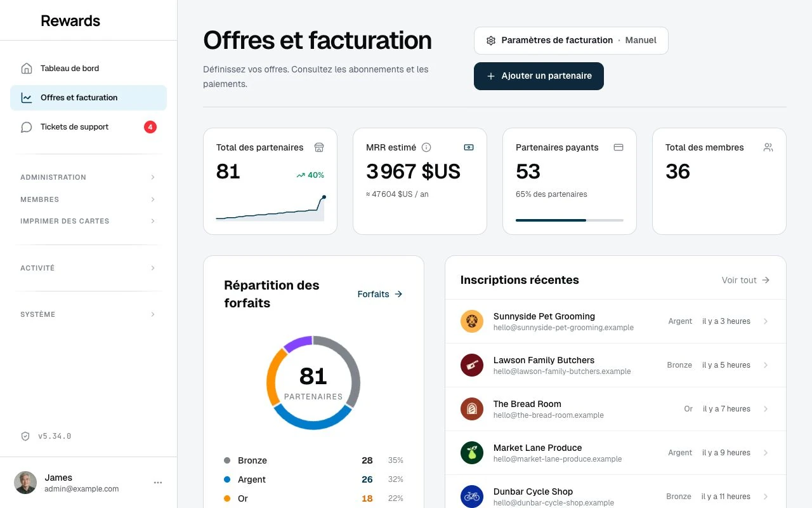The width and height of the screenshot is (812, 508).
Task: Click the arrow icon beside Voir tout
Action: click(766, 280)
